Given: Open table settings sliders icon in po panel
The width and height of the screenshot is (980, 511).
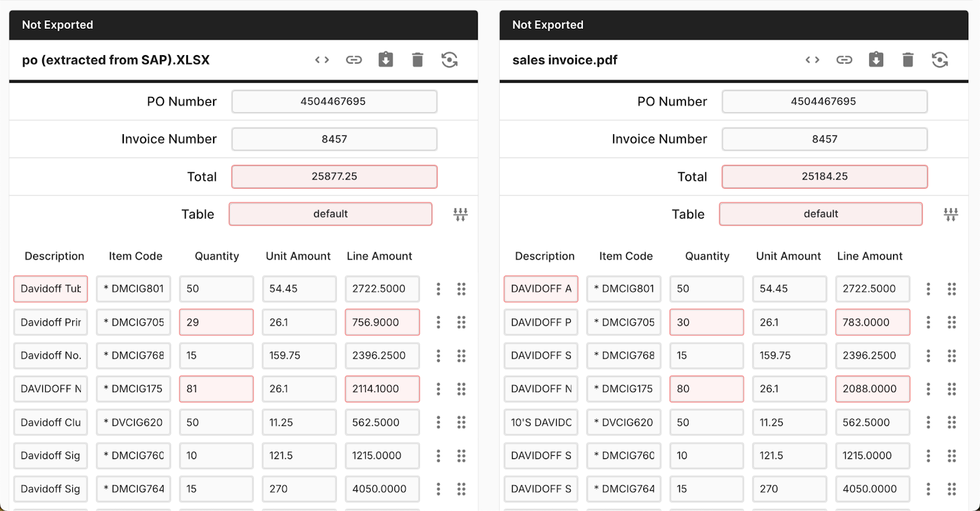Looking at the screenshot, I should tap(461, 214).
